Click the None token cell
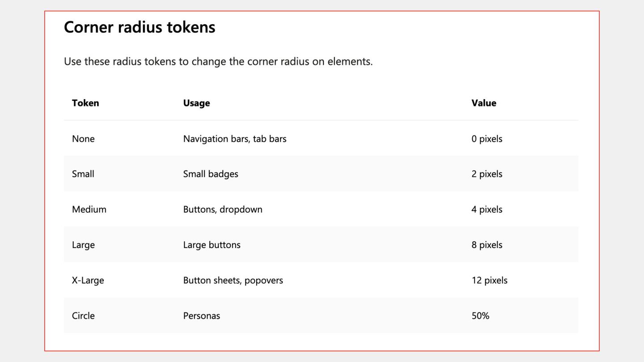 [x=83, y=139]
